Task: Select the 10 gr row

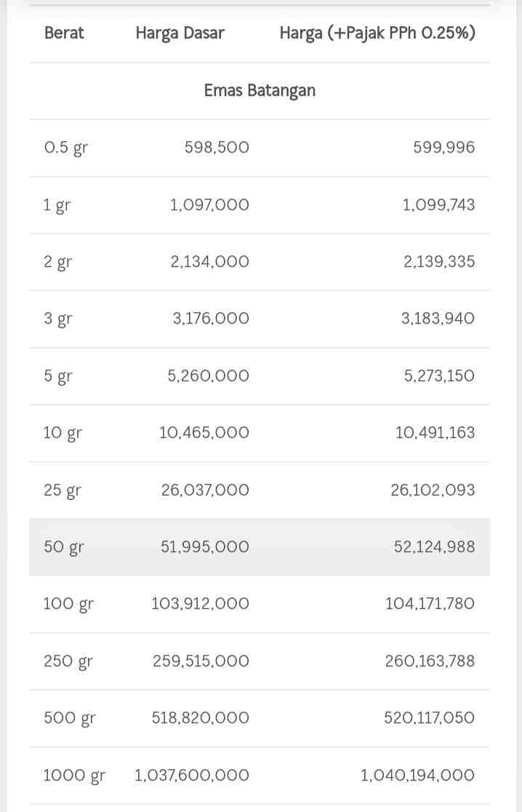Action: click(x=260, y=434)
